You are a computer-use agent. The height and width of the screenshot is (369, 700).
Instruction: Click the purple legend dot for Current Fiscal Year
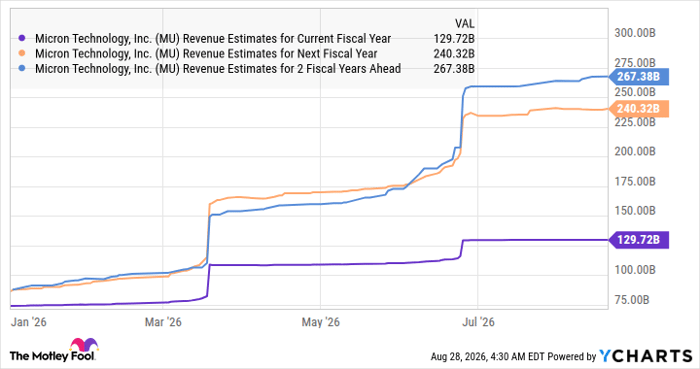click(21, 38)
